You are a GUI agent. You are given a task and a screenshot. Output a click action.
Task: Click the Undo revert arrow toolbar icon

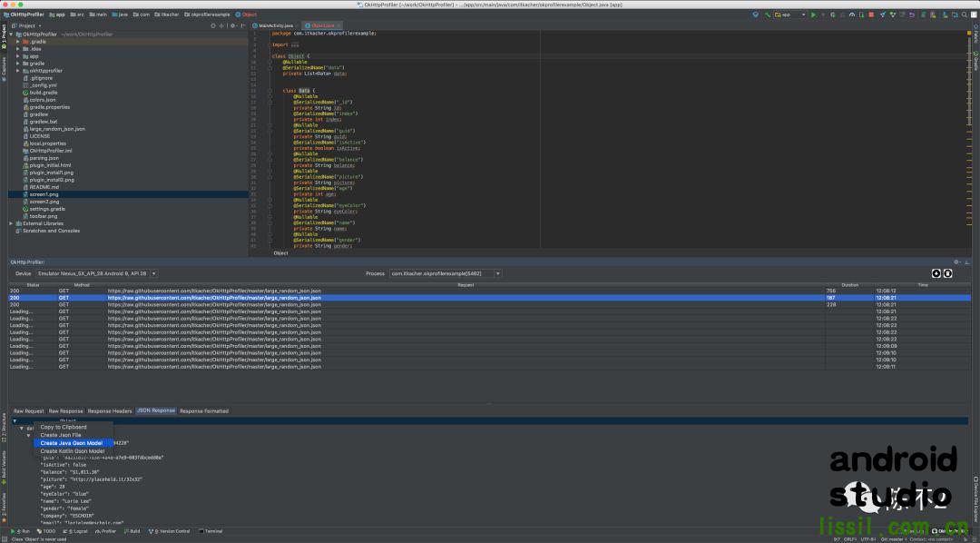tap(911, 15)
